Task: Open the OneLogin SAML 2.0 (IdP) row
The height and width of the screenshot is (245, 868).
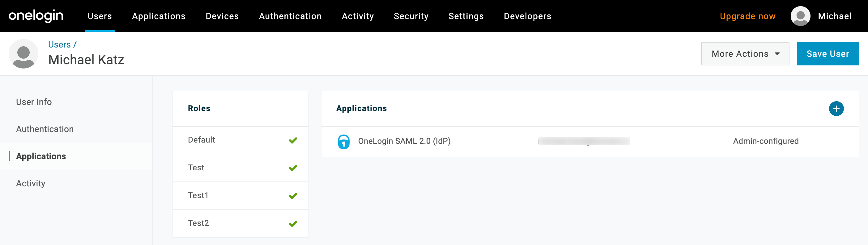Action: coord(590,142)
